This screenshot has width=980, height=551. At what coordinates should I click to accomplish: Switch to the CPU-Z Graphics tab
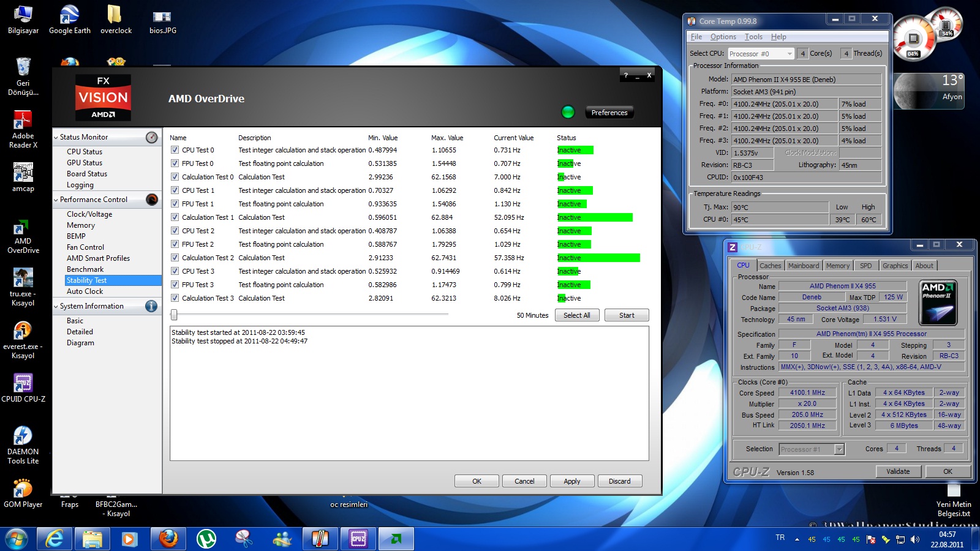pyautogui.click(x=895, y=266)
